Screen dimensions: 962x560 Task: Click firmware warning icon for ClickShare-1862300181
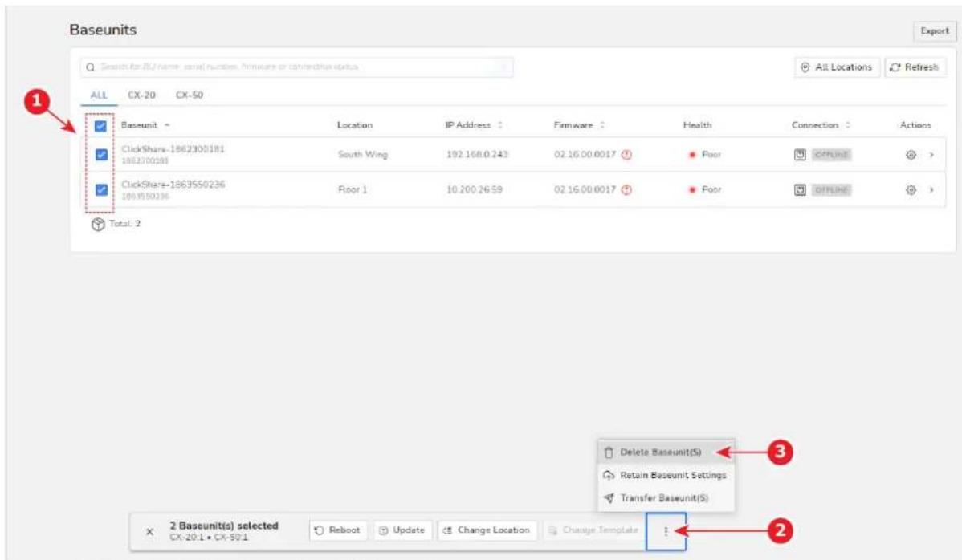coord(626,155)
